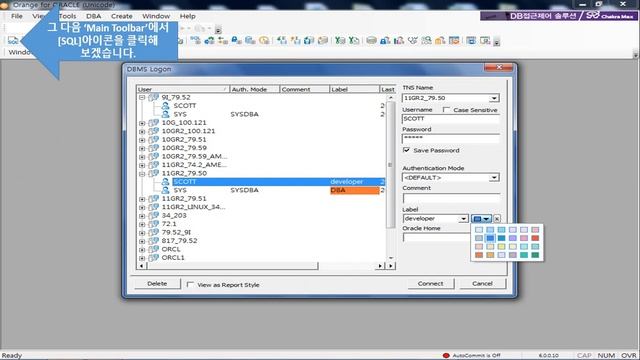Open the DBA menu
Image resolution: width=640 pixels, height=360 pixels.
click(x=93, y=16)
